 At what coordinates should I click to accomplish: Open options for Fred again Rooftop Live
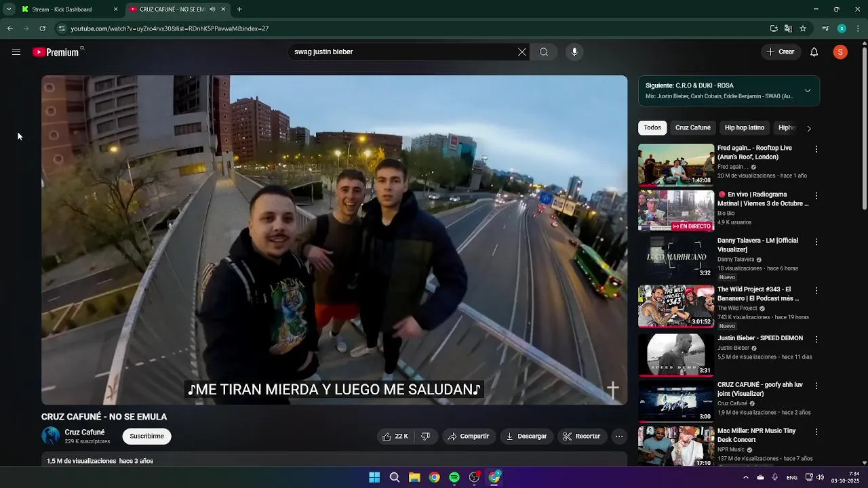816,149
